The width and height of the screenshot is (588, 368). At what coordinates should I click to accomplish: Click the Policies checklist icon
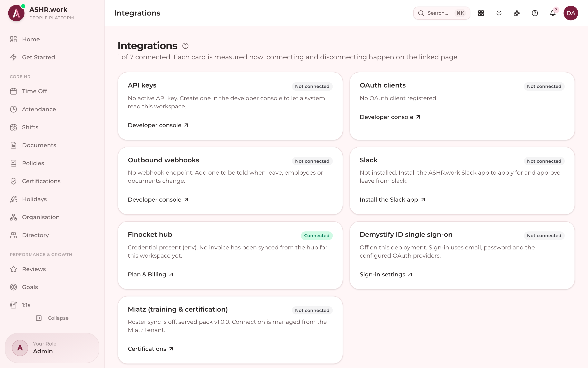pyautogui.click(x=13, y=163)
